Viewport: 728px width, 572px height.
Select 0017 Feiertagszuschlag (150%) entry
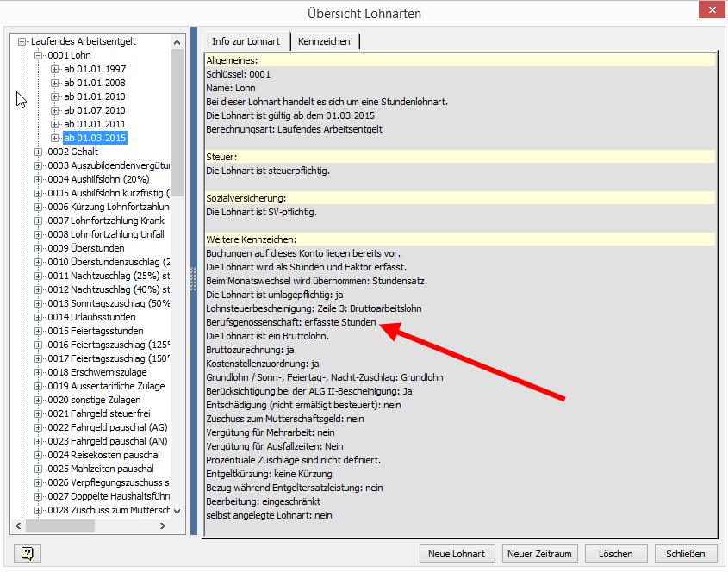[x=109, y=358]
